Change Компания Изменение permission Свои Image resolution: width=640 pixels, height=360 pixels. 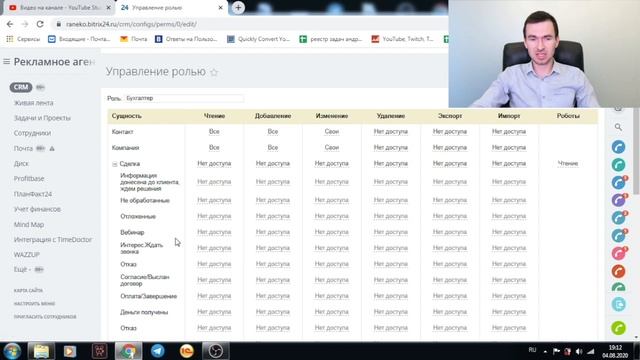click(x=331, y=147)
